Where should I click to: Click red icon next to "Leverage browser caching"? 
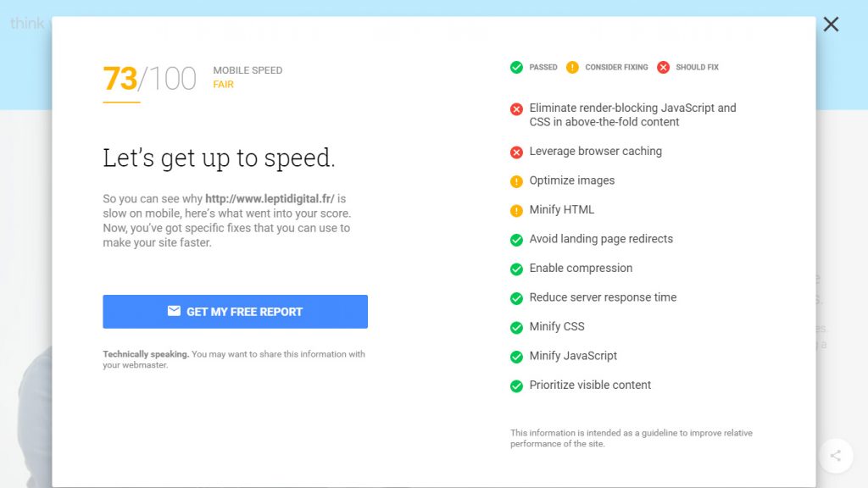pos(516,152)
